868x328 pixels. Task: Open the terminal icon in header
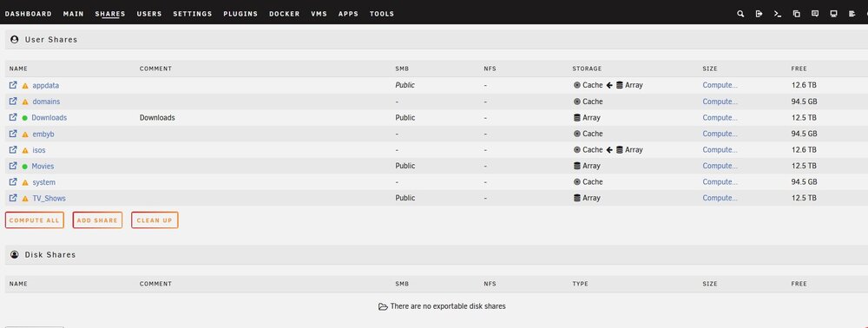pyautogui.click(x=778, y=14)
